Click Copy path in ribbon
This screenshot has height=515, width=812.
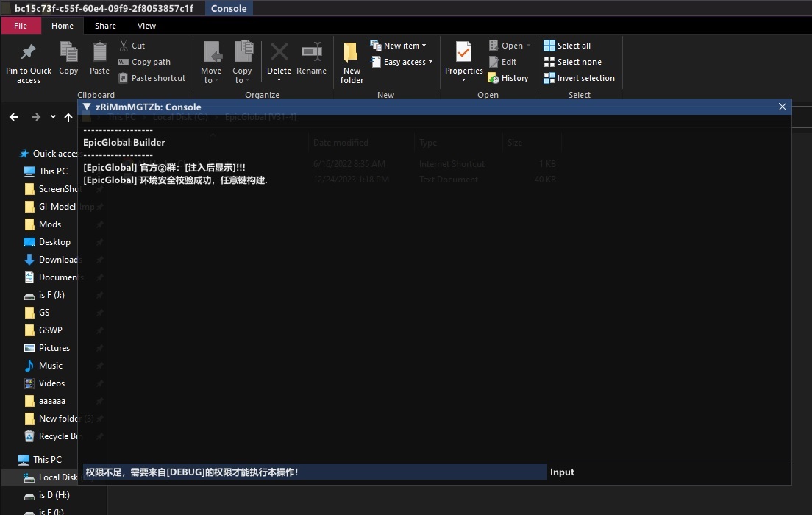point(144,62)
